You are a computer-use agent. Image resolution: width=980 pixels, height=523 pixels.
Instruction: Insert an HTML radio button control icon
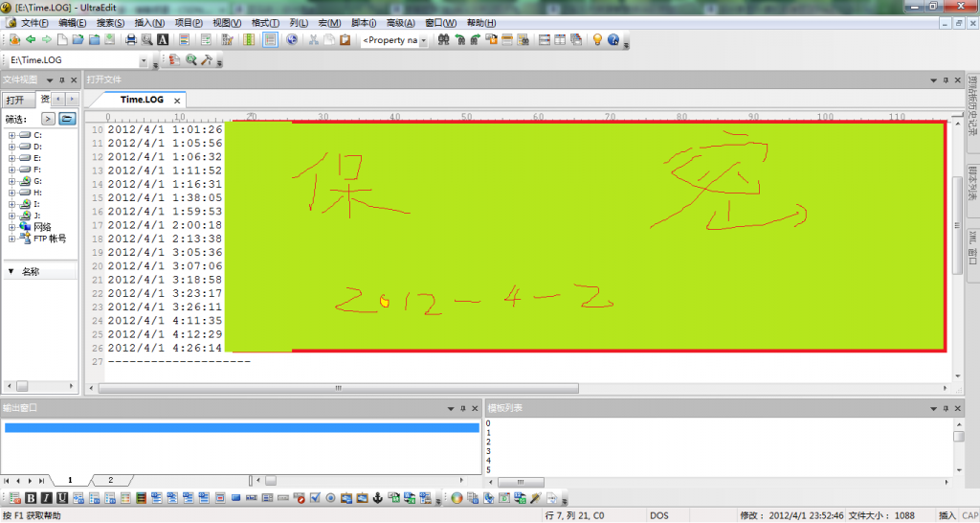point(330,498)
